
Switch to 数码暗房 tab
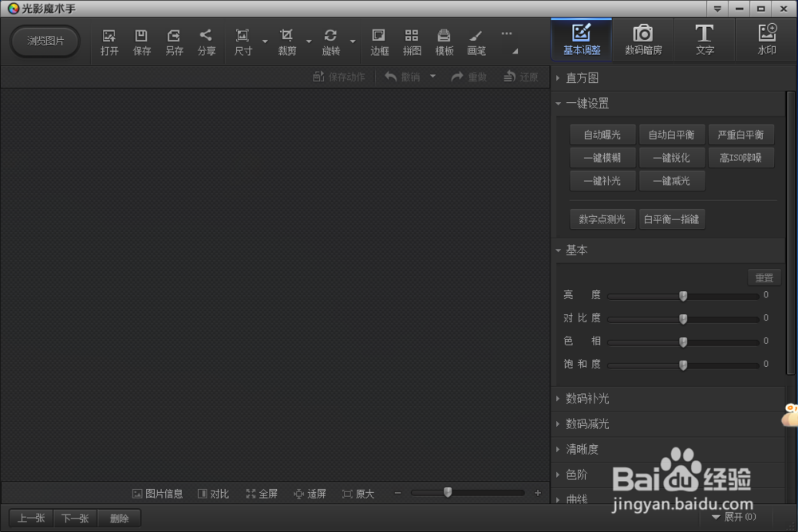pos(643,40)
